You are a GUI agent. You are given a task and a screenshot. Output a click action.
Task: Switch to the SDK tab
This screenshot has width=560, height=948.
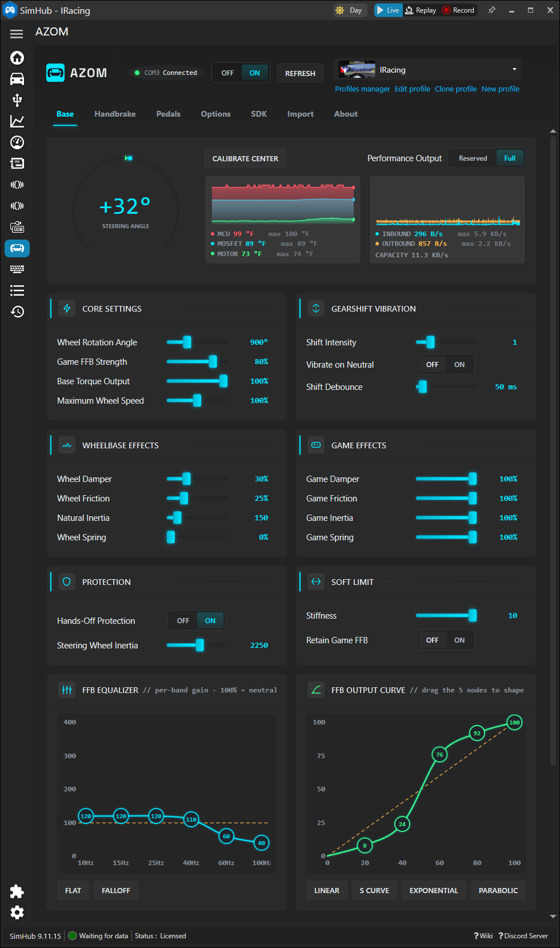tap(259, 114)
